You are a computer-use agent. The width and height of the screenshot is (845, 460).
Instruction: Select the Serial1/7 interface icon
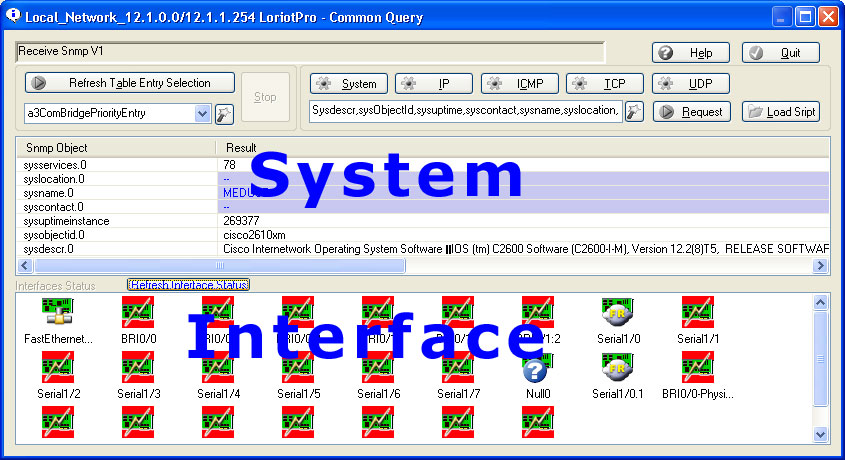[458, 367]
